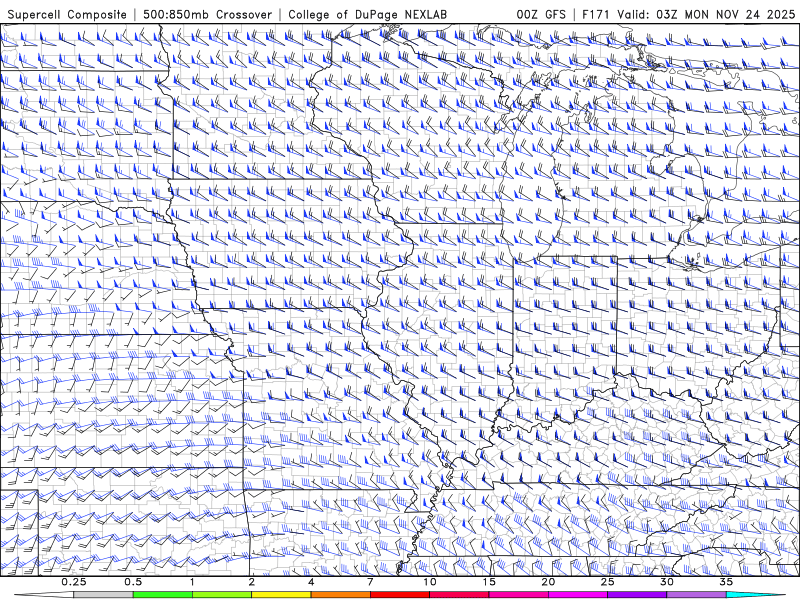Click the "4" legend label
Viewport: 800px width, 600px height.
311,582
